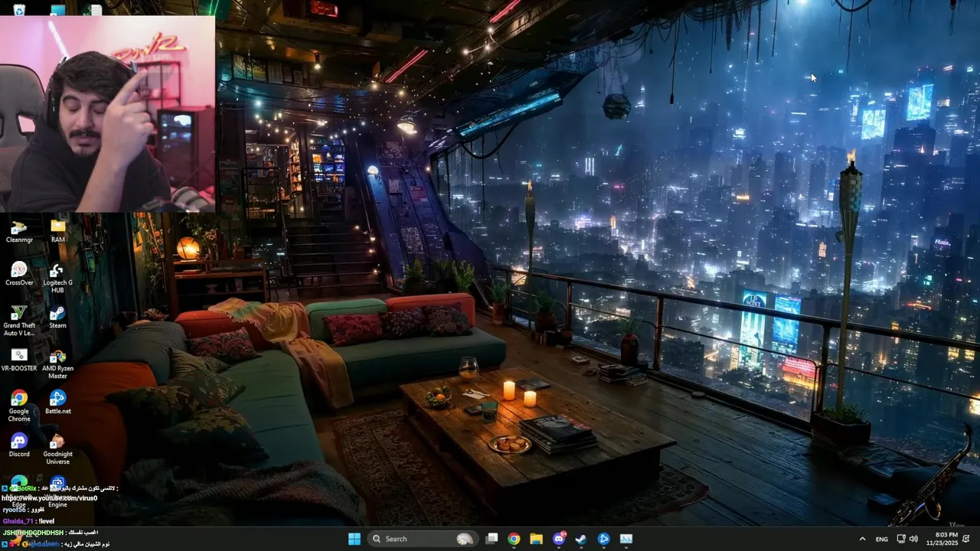Open the volume speaker tray icon
Screen dimensions: 980x551
click(x=913, y=539)
